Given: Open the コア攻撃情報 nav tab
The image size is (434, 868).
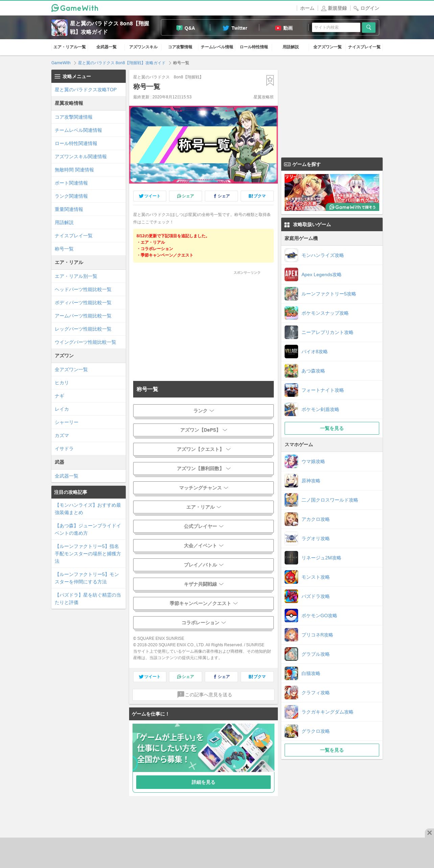Looking at the screenshot, I should point(180,47).
